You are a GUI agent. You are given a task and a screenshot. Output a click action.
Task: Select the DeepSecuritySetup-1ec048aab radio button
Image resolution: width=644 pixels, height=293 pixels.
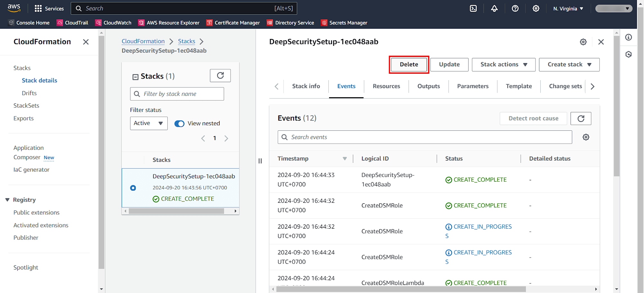click(x=133, y=188)
